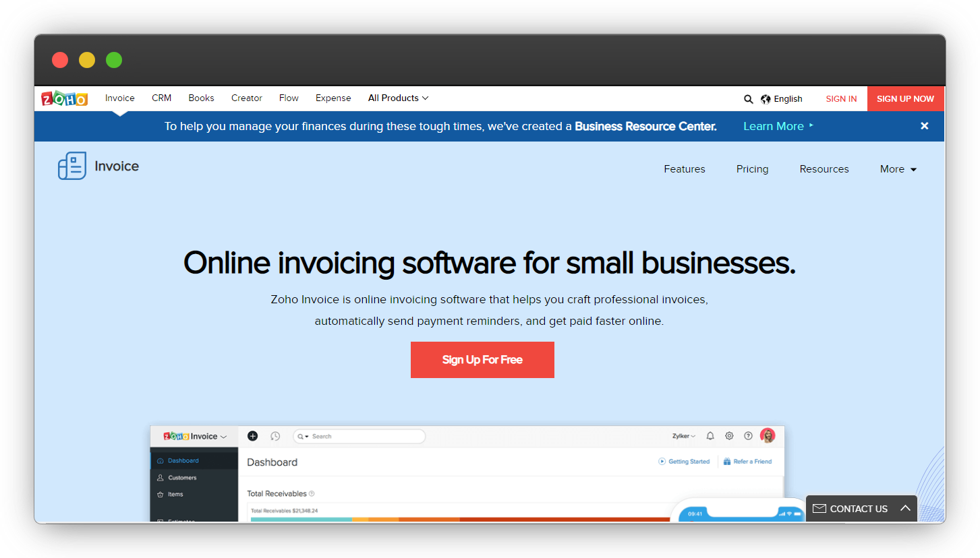This screenshot has width=980, height=558.
Task: Expand the Zylker account dropdown
Action: point(683,436)
